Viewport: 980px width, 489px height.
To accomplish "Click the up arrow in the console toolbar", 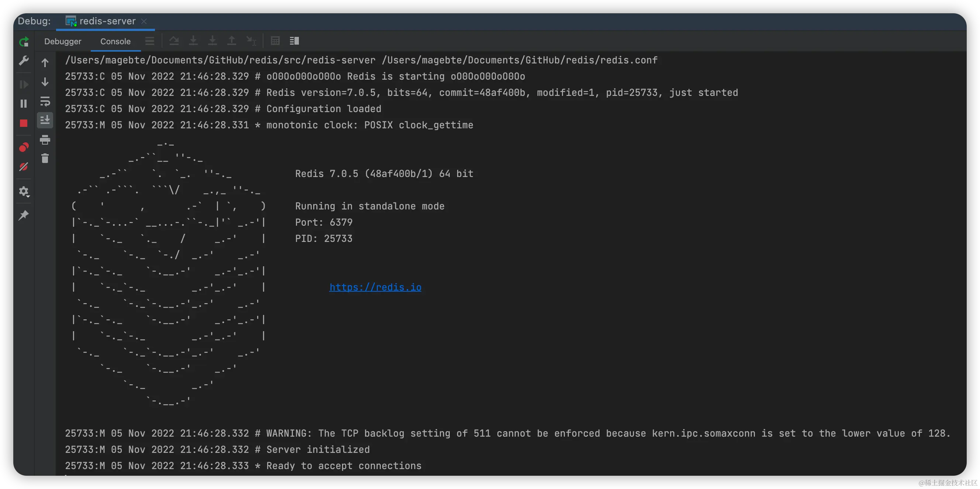I will coord(45,63).
